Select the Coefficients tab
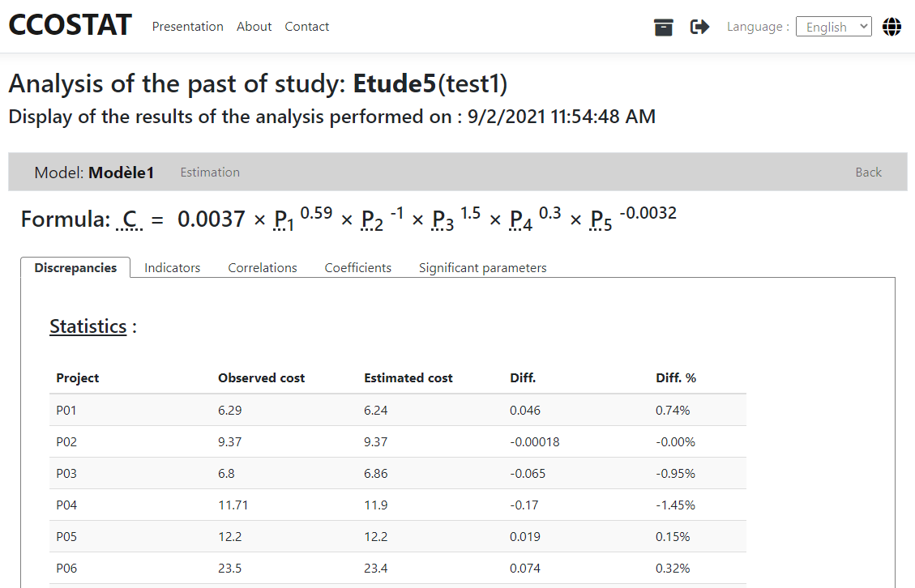Image resolution: width=915 pixels, height=588 pixels. point(357,268)
